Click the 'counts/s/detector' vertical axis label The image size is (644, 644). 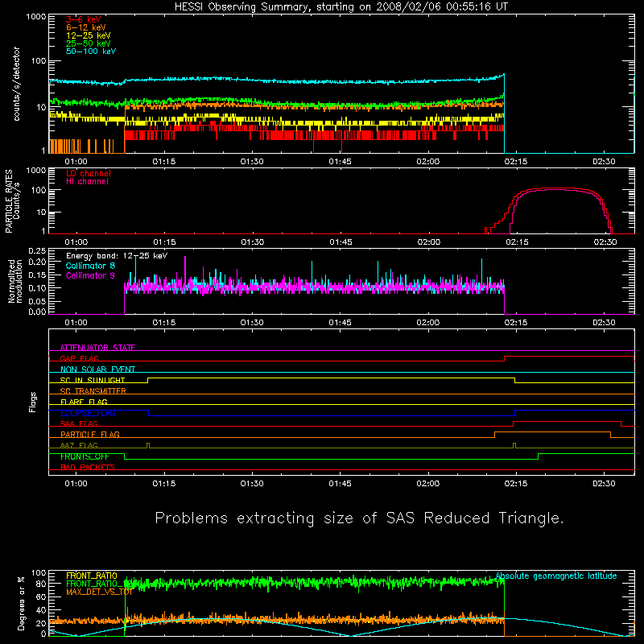click(x=16, y=84)
